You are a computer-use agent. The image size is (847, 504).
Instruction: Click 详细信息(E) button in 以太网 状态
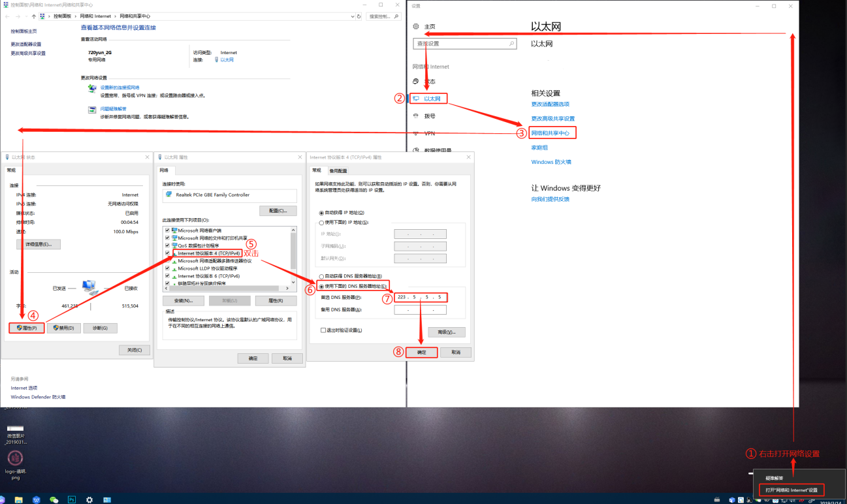pyautogui.click(x=39, y=244)
